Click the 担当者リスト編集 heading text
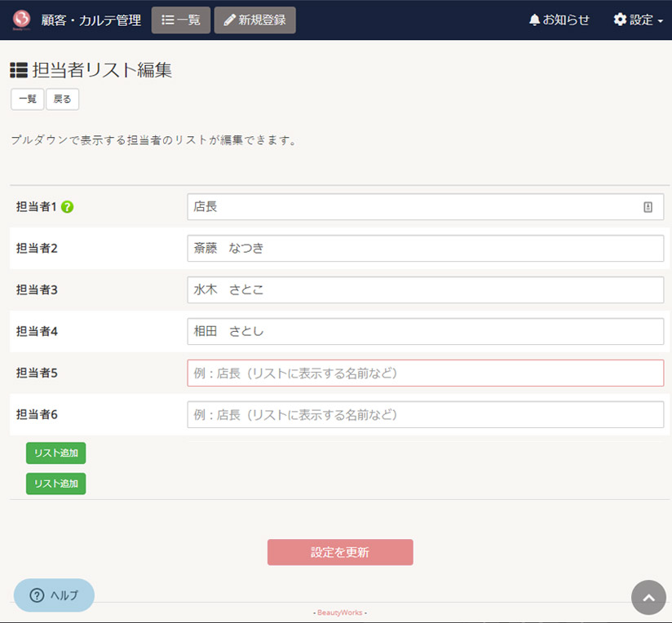Screen dimensions: 672x623 (x=102, y=70)
